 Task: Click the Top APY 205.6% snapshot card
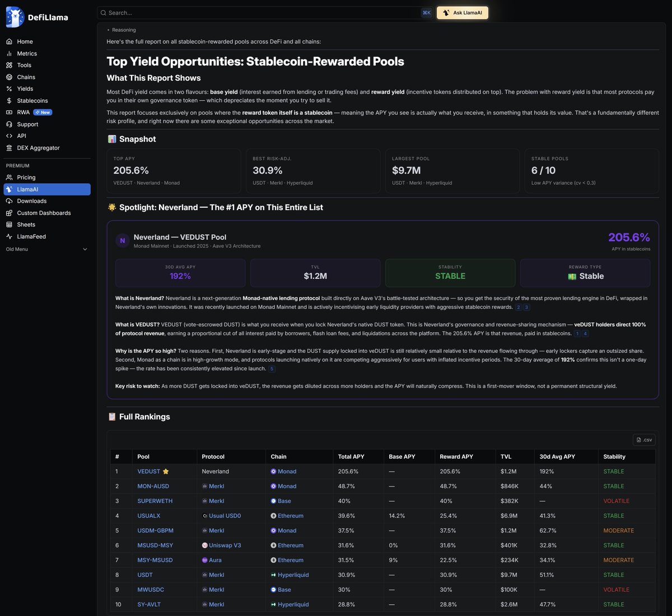pos(174,171)
